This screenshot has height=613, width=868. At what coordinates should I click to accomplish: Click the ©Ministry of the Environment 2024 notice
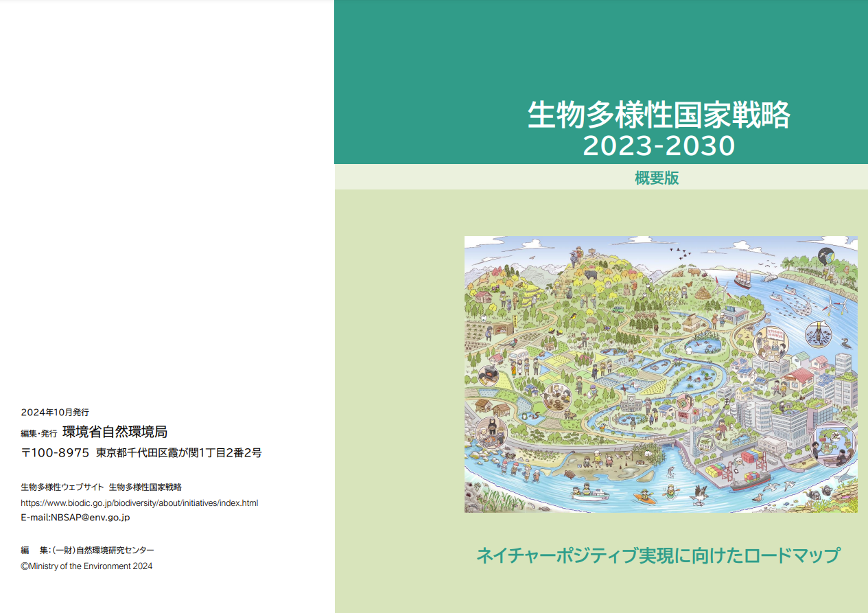pos(87,566)
